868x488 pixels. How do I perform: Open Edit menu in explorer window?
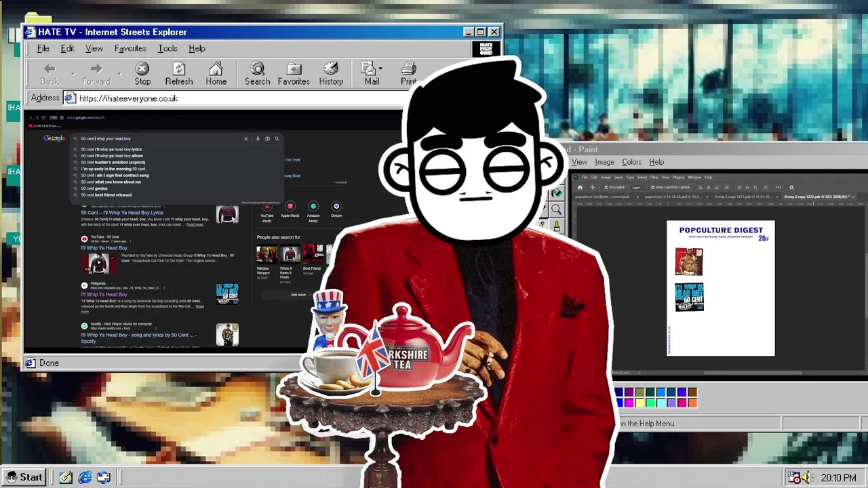(x=67, y=48)
